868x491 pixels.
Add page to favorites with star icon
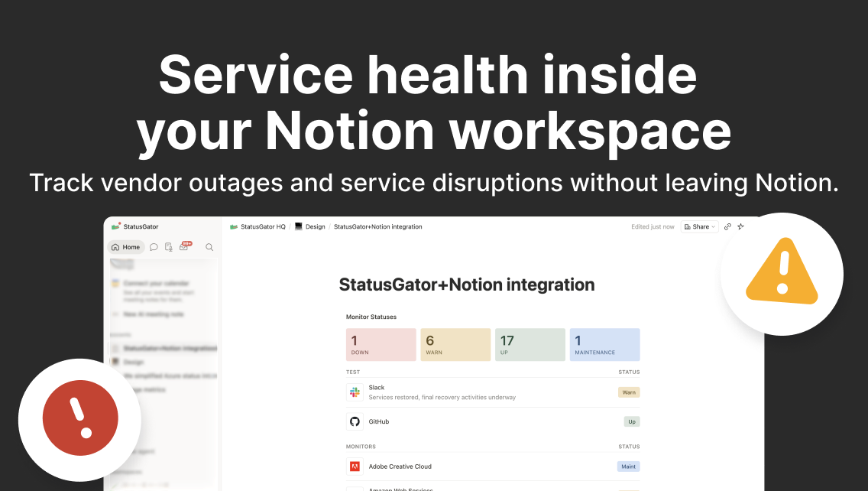coord(740,226)
